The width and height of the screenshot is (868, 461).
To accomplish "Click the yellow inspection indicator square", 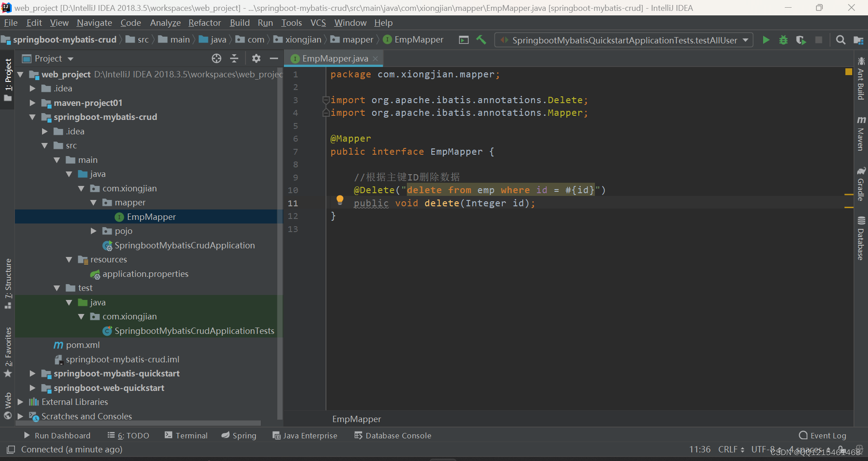I will pyautogui.click(x=849, y=71).
